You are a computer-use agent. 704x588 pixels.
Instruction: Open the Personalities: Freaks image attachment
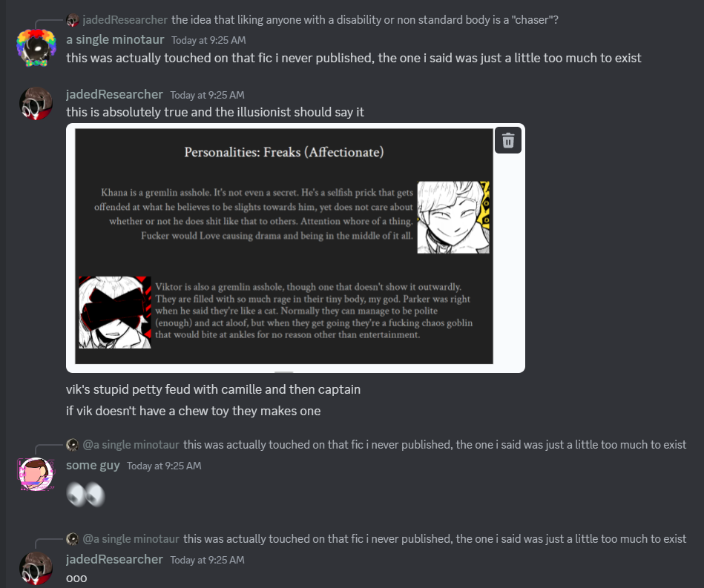[x=284, y=246]
